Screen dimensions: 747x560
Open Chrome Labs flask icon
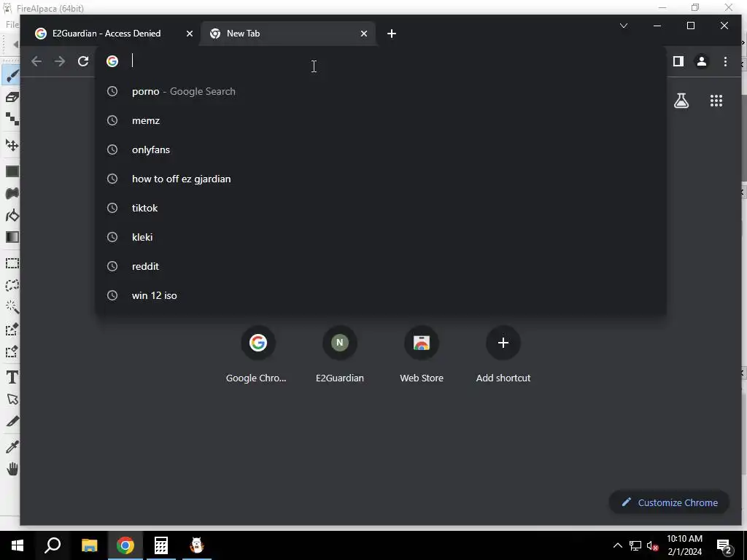pyautogui.click(x=681, y=101)
